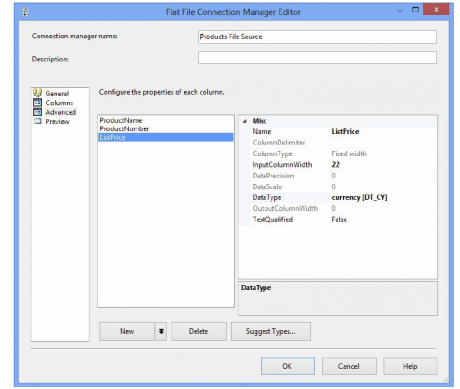Select the TextQualified property label
Viewport: 460px width, 389px height.
coord(273,220)
